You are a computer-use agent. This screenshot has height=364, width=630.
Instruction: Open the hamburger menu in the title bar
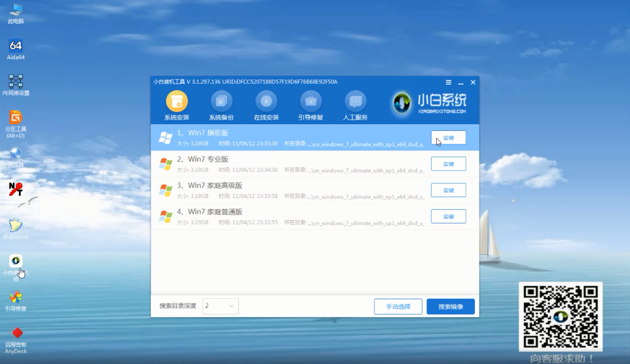(448, 82)
